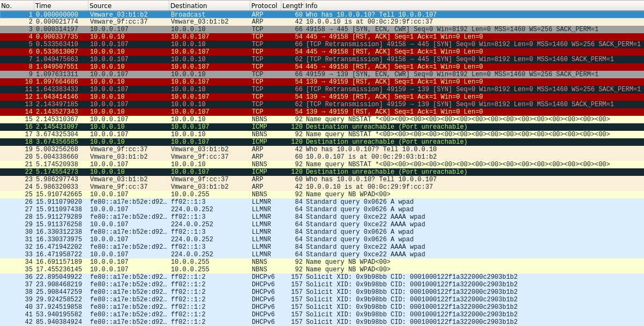
Task: Select packet 17 NBNS at 3.674325304
Action: pyautogui.click(x=322, y=135)
